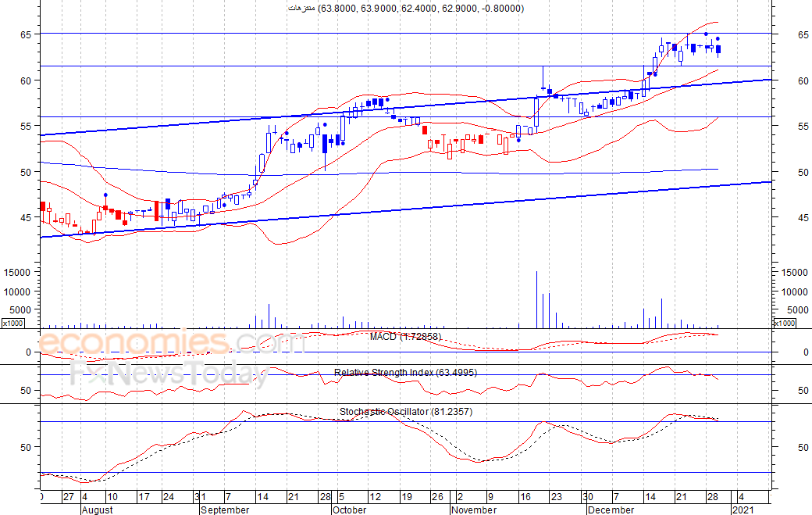The width and height of the screenshot is (812, 515).
Task: Select the date tick labeled 31
Action: (201, 497)
